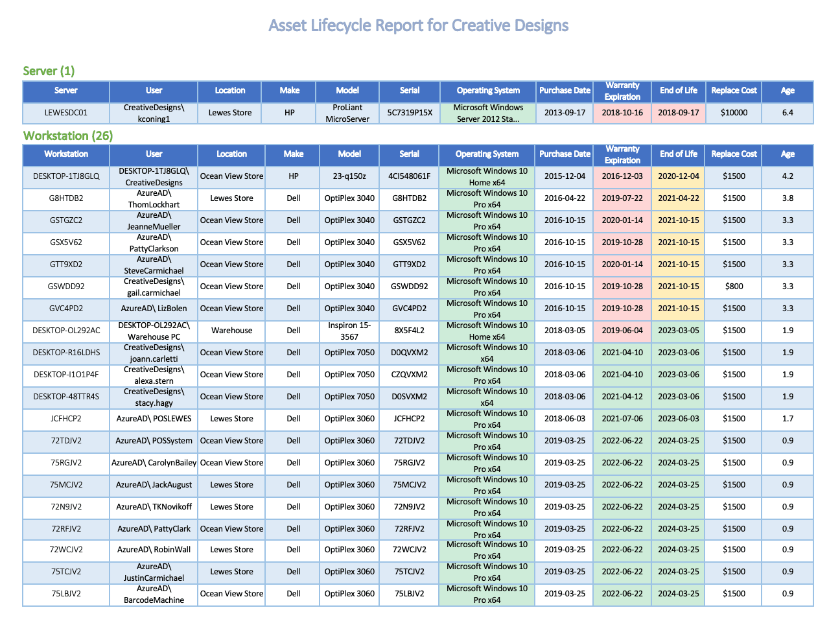The height and width of the screenshot is (634, 840).
Task: Click the serial number '5C7319P15X'
Action: click(x=409, y=112)
